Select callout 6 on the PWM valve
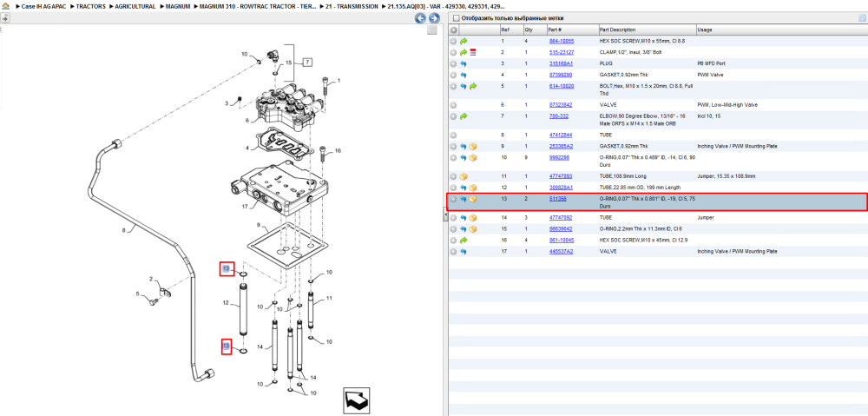 pyautogui.click(x=247, y=120)
